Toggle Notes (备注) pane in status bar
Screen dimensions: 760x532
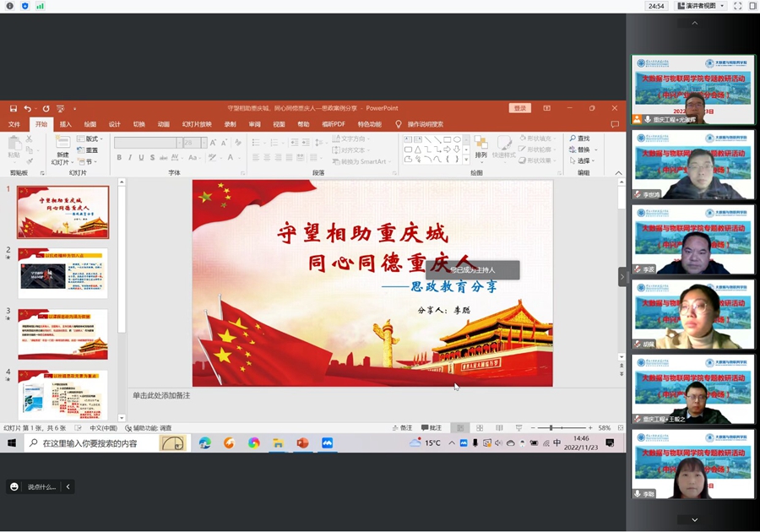coord(402,428)
